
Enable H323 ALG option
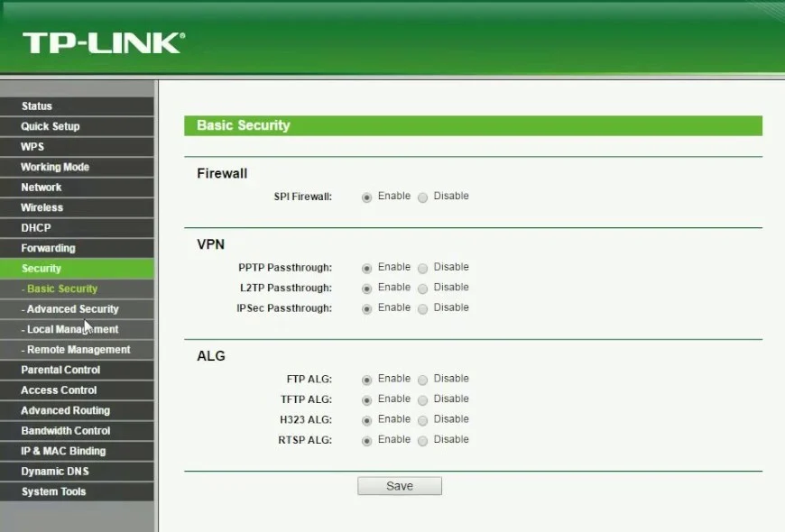[367, 421]
